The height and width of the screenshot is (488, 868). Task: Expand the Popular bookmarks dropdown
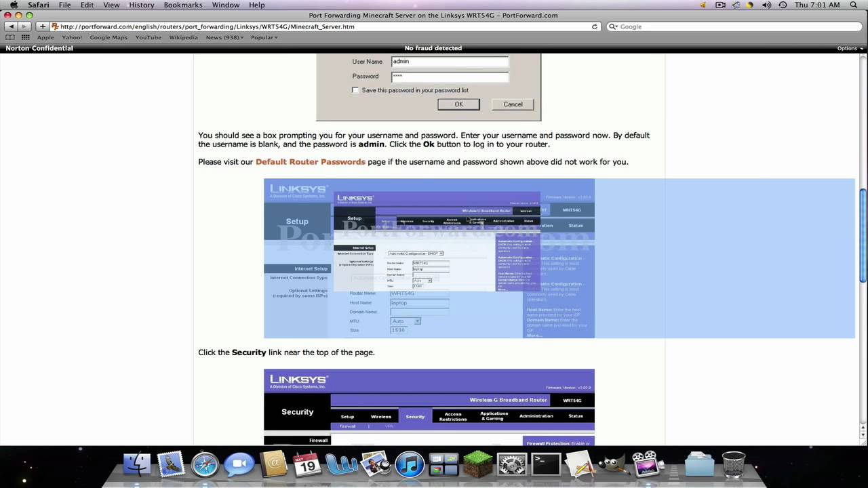(x=264, y=37)
